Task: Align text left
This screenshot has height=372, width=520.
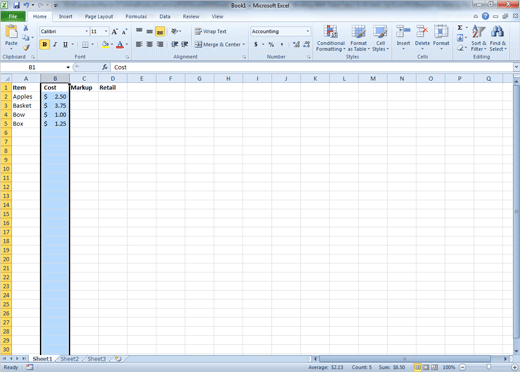Action: tap(139, 44)
